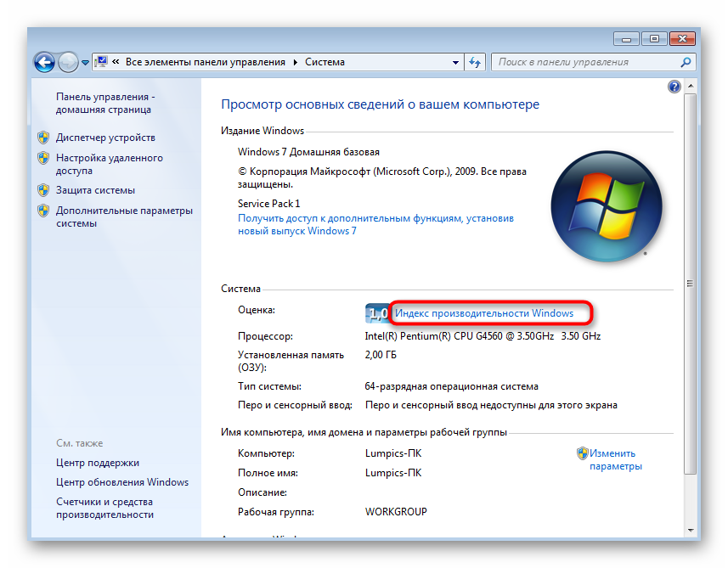
Task: Open Индекс производительности Windows link
Action: click(484, 313)
